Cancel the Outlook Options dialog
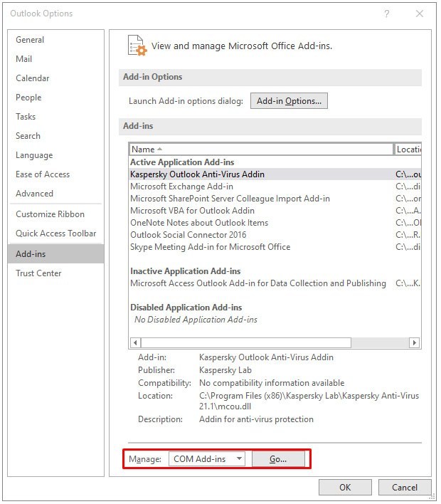Image resolution: width=441 pixels, height=504 pixels. 405,488
